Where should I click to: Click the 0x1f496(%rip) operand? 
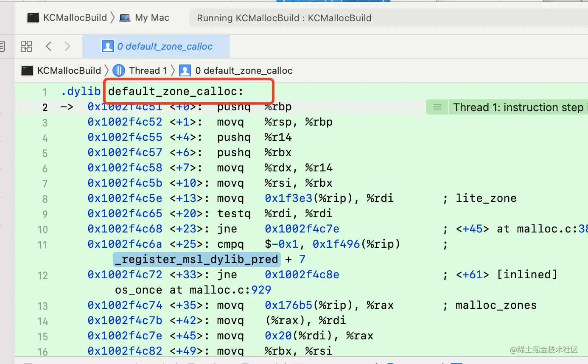click(356, 244)
